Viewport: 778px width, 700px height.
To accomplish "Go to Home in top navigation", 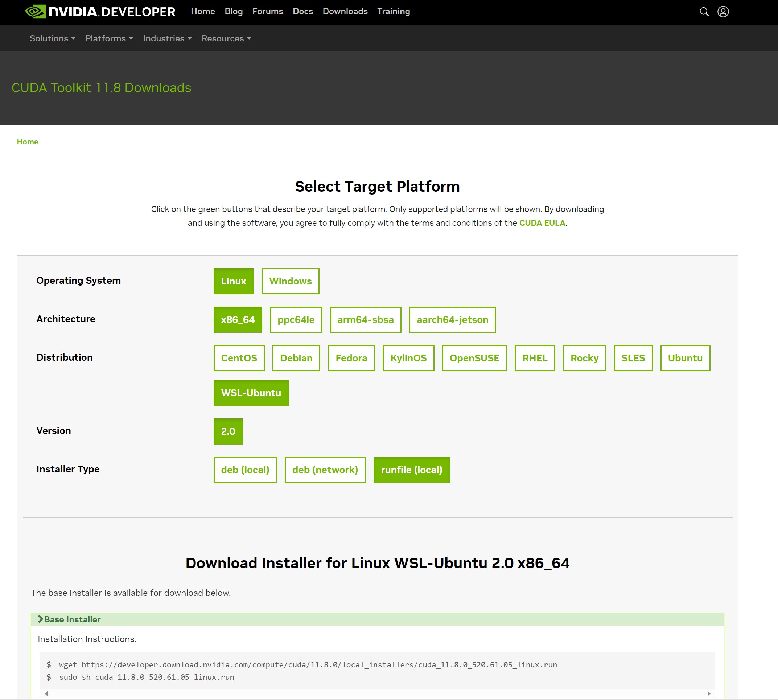I will pyautogui.click(x=203, y=12).
